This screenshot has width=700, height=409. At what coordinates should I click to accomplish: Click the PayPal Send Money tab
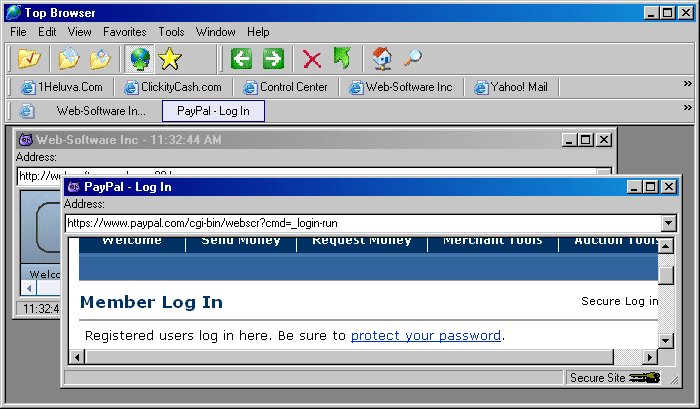tap(241, 242)
